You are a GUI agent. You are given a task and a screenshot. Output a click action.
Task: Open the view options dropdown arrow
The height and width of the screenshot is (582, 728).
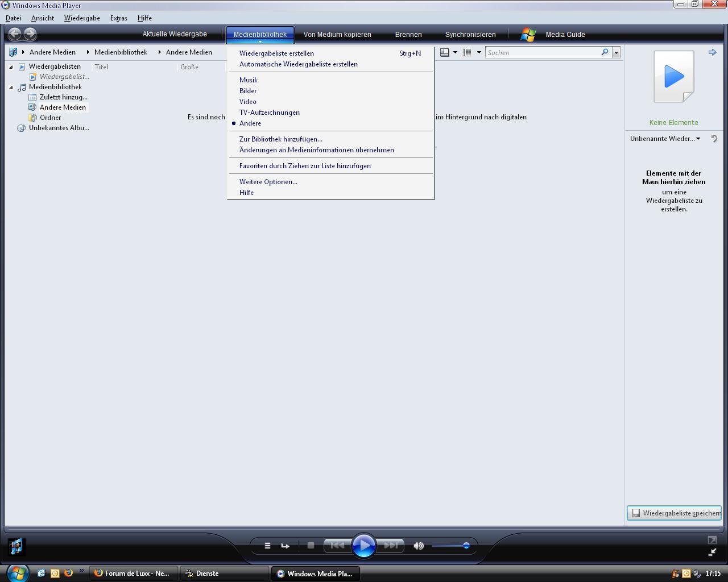pos(479,52)
